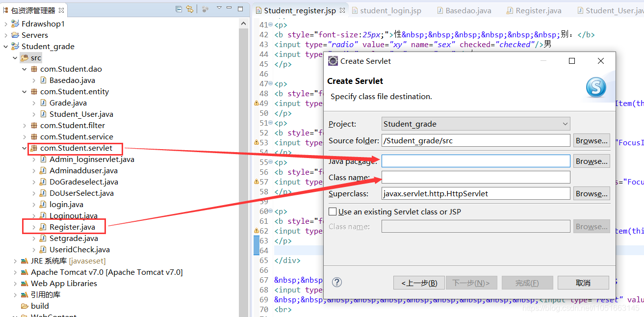Click Apache Tomcat v7.0 library icon
The width and height of the screenshot is (644, 317).
(x=25, y=272)
